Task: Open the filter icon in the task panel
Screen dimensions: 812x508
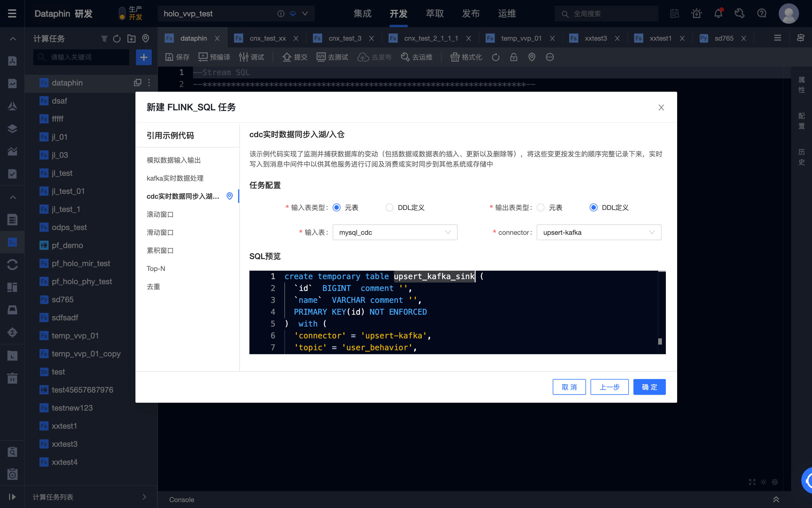Action: coord(104,39)
